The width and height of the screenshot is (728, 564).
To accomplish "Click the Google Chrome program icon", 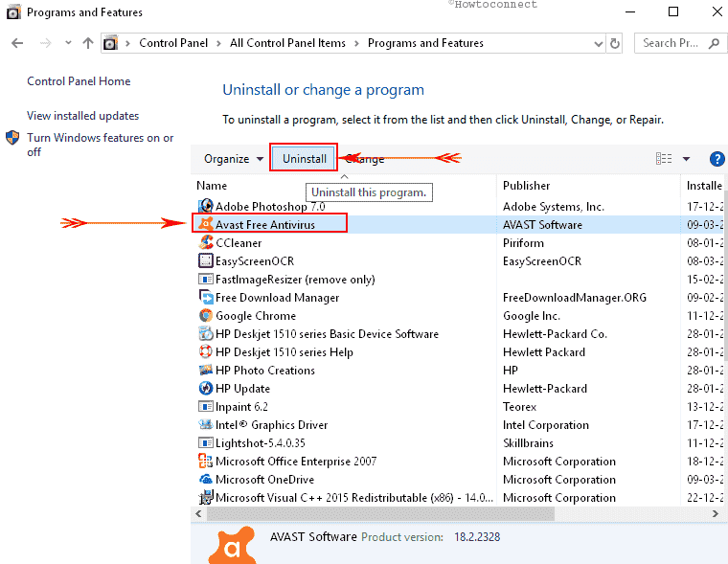I will [x=206, y=315].
